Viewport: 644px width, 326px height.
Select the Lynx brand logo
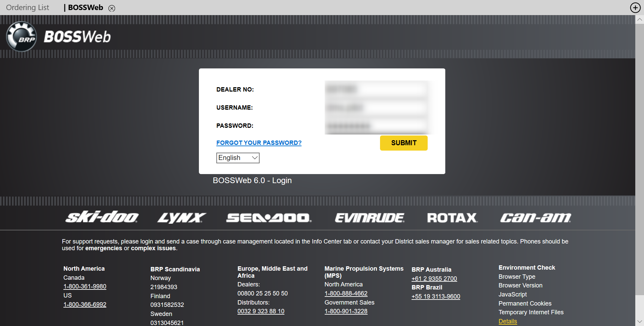coord(181,217)
